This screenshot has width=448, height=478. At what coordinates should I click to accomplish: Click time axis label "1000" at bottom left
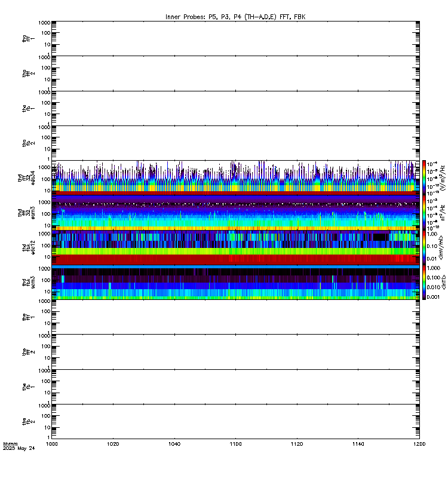[52, 444]
